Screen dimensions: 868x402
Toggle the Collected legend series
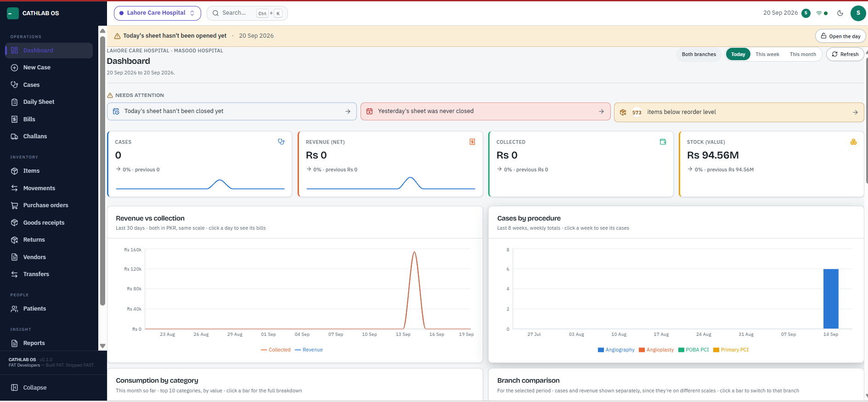pyautogui.click(x=276, y=350)
